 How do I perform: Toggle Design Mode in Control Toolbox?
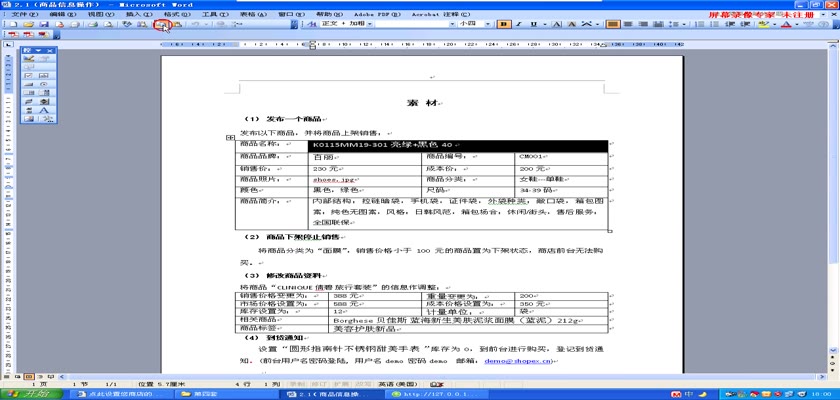pos(29,58)
